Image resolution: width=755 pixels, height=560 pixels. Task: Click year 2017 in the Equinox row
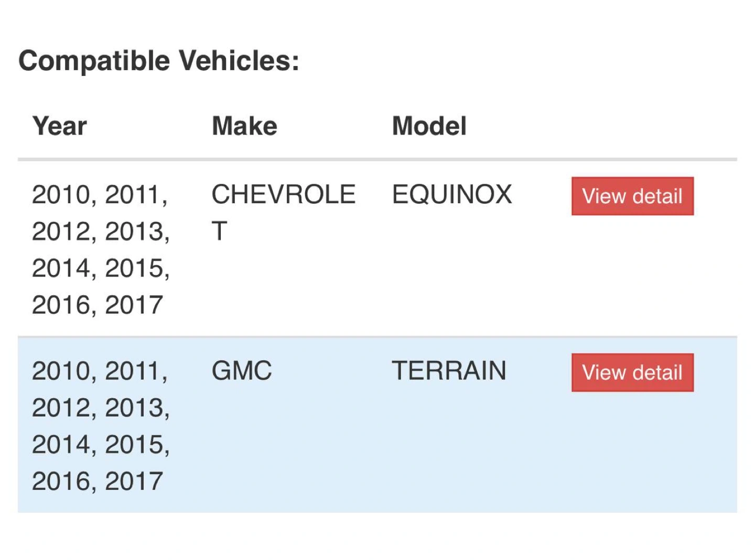tap(134, 305)
